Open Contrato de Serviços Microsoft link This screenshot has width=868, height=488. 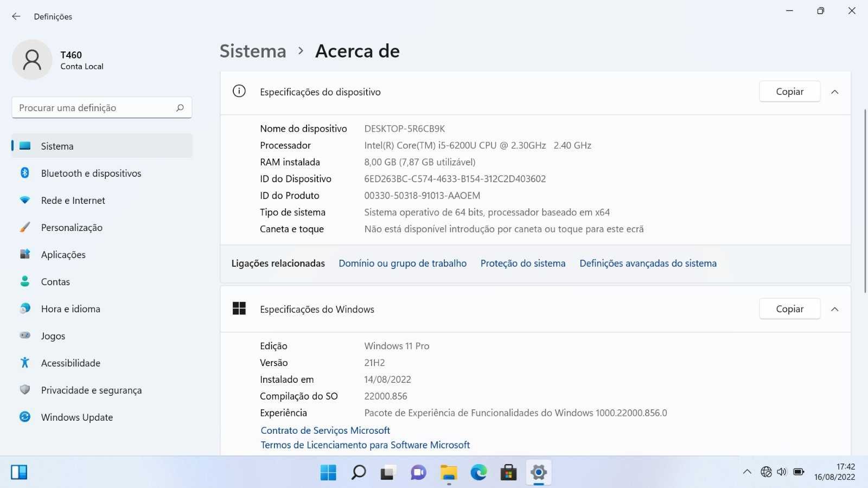[x=325, y=431]
